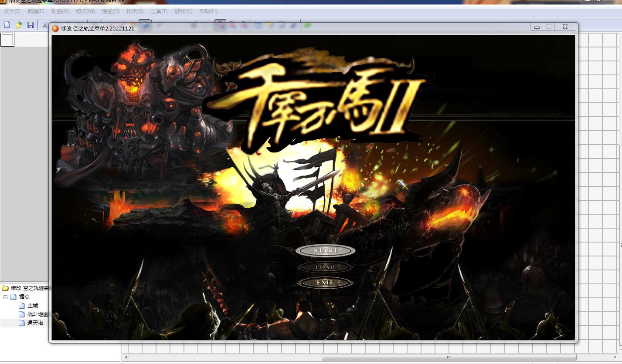The width and height of the screenshot is (622, 364).
Task: Select the project root folder in map tree
Action: (x=25, y=288)
